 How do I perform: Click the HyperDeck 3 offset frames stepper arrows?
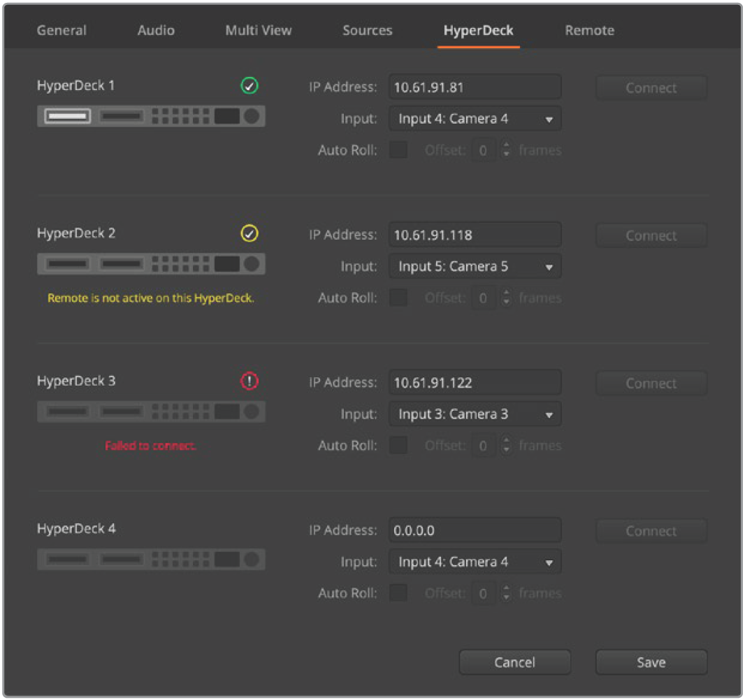(506, 446)
